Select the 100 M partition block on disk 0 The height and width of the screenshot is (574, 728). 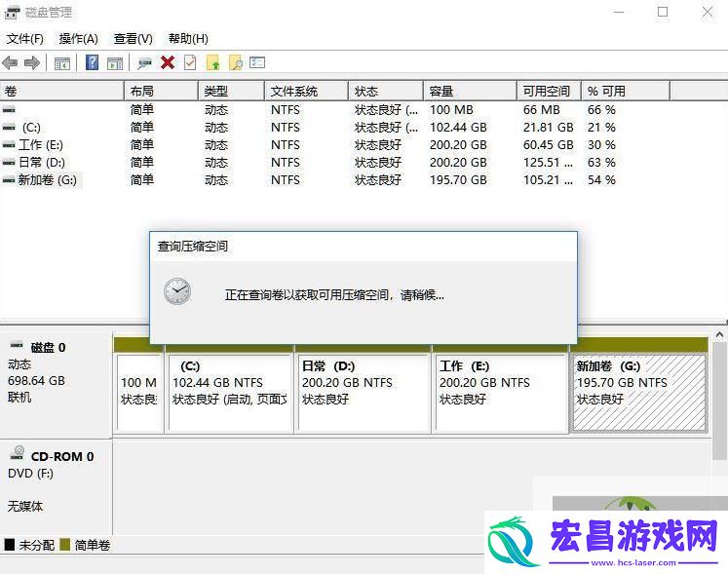[139, 393]
